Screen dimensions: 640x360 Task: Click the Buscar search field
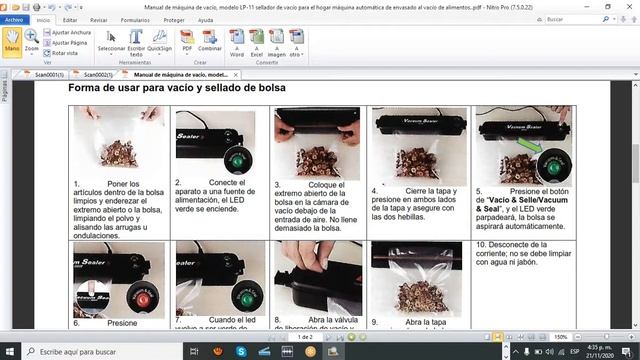point(573,19)
